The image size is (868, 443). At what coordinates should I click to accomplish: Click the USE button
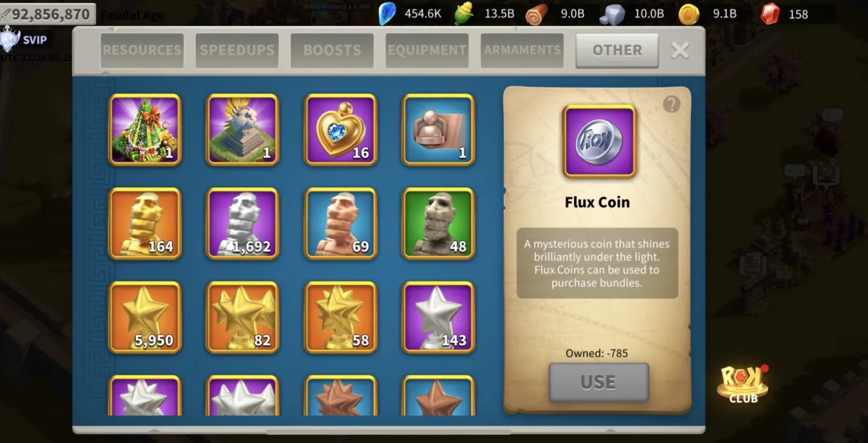pos(598,382)
